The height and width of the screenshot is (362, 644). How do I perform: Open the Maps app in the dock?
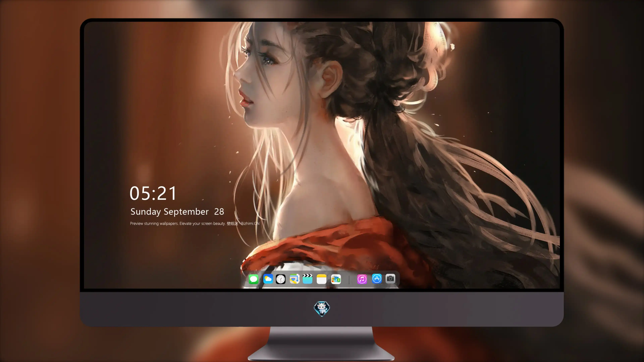294,279
